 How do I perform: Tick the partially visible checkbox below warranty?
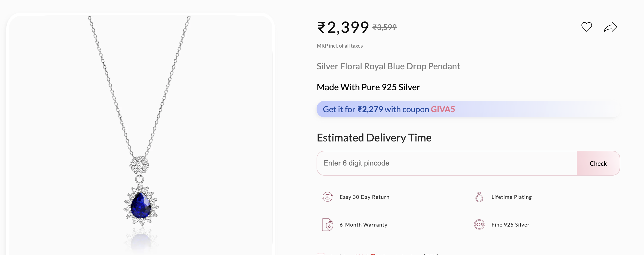click(321, 254)
